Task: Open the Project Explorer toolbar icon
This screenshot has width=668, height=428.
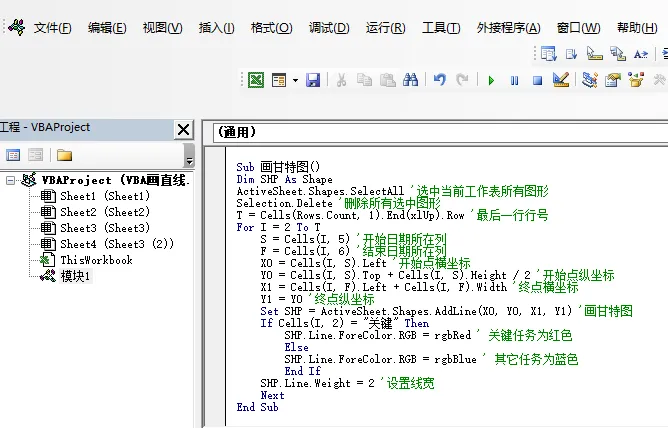Action: tap(590, 80)
